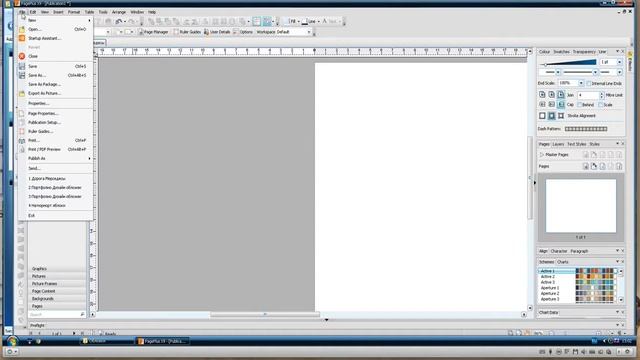Viewport: 640px width, 360px height.
Task: Select the third Join style icon
Action: (561, 95)
